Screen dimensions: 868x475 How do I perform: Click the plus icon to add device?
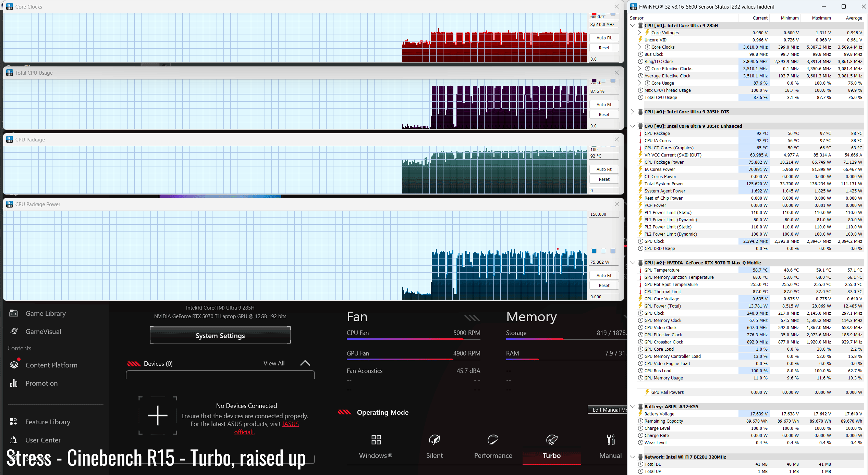pos(158,415)
